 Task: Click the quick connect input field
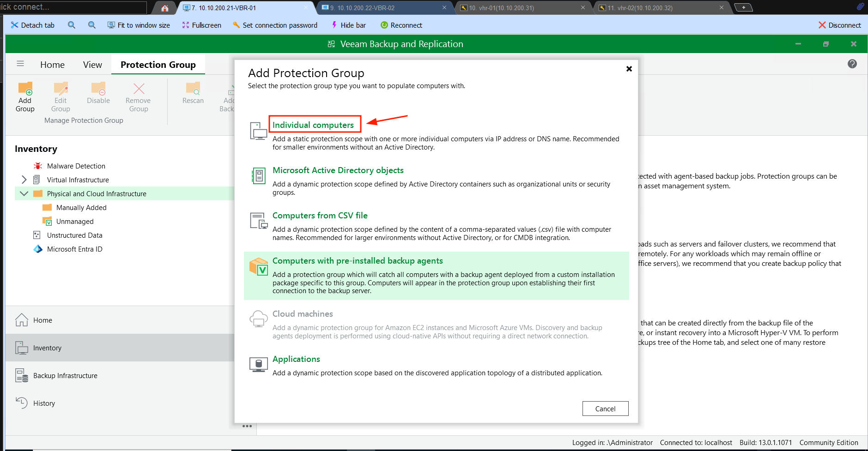[73, 7]
